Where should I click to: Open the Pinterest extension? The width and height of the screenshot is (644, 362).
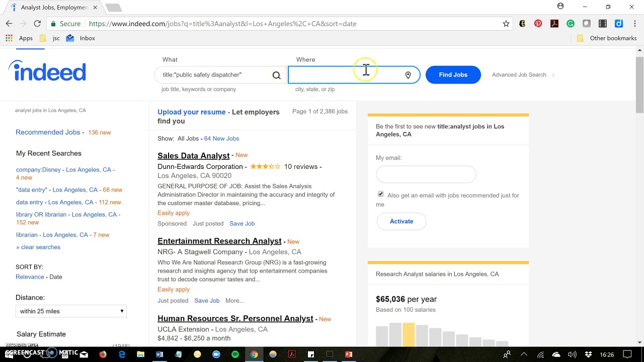[538, 24]
